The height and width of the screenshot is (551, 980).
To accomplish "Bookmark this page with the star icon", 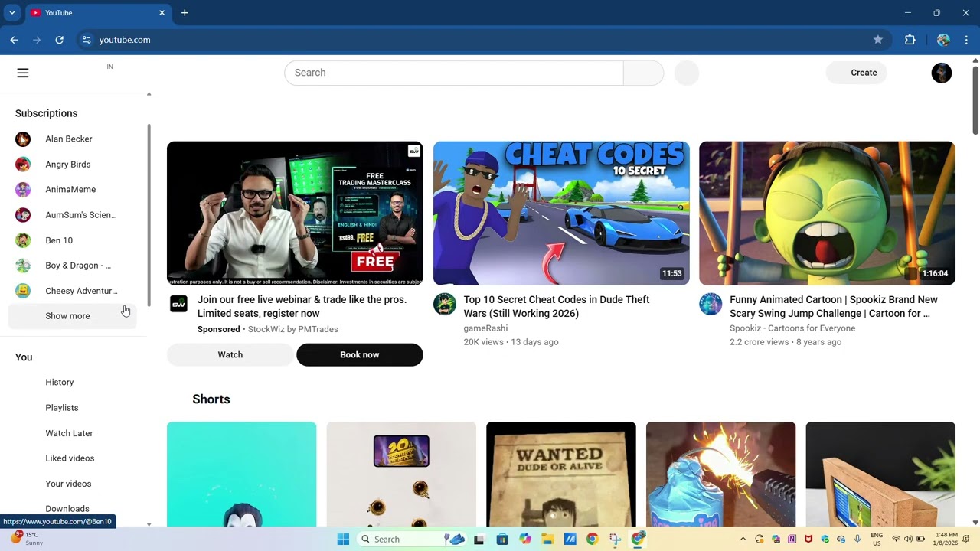I will click(x=878, y=40).
